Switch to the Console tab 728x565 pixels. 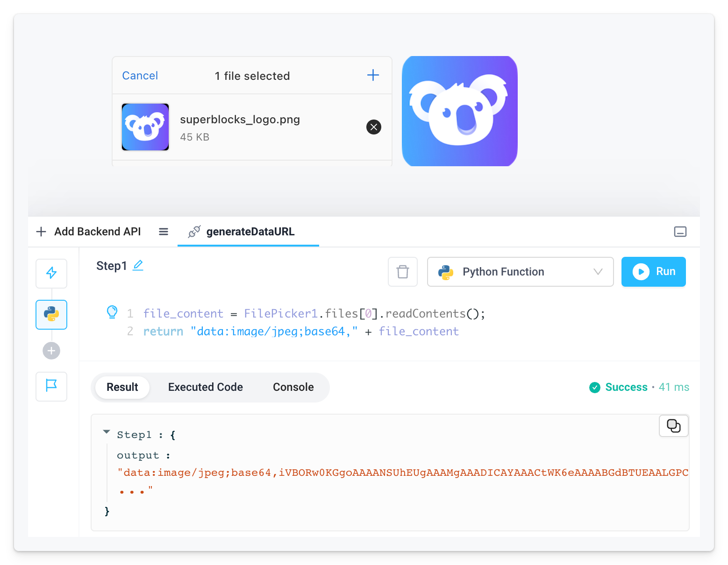[293, 387]
